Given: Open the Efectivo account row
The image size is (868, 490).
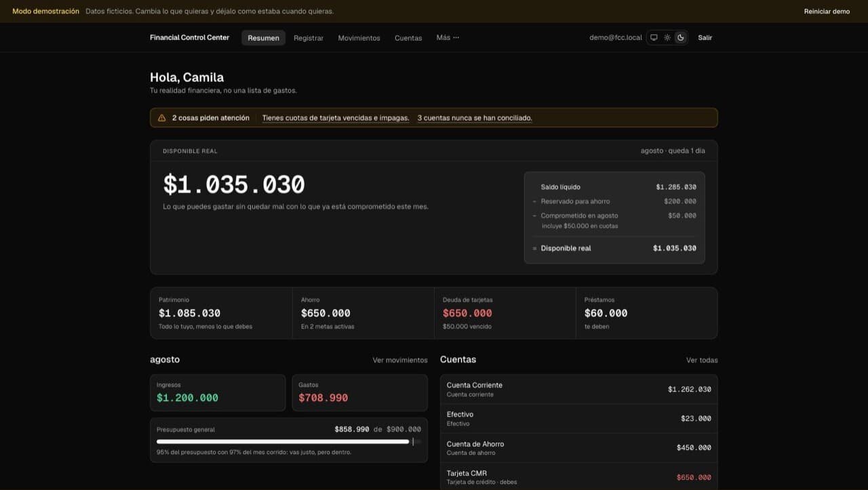Looking at the screenshot, I should 578,419.
